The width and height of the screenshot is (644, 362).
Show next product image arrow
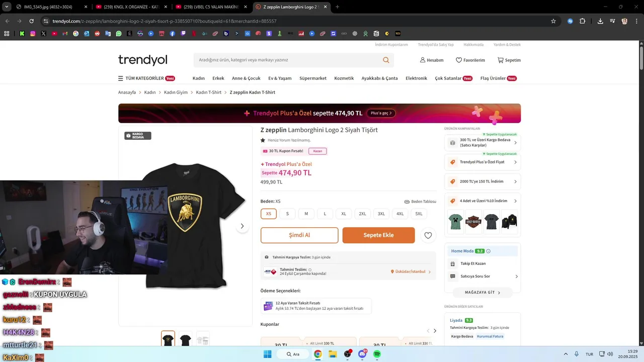point(242,226)
